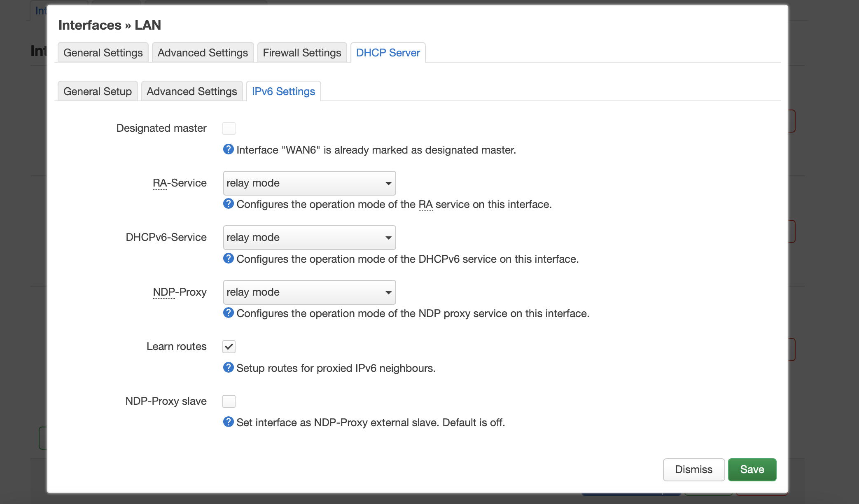Image resolution: width=859 pixels, height=504 pixels.
Task: Open DHCP sub-tab Advanced Settings
Action: tap(192, 91)
